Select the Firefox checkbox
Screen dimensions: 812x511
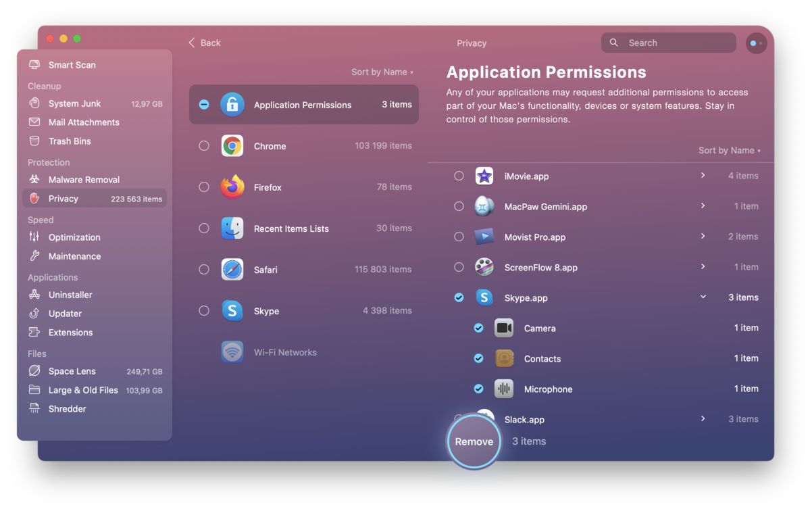click(204, 187)
